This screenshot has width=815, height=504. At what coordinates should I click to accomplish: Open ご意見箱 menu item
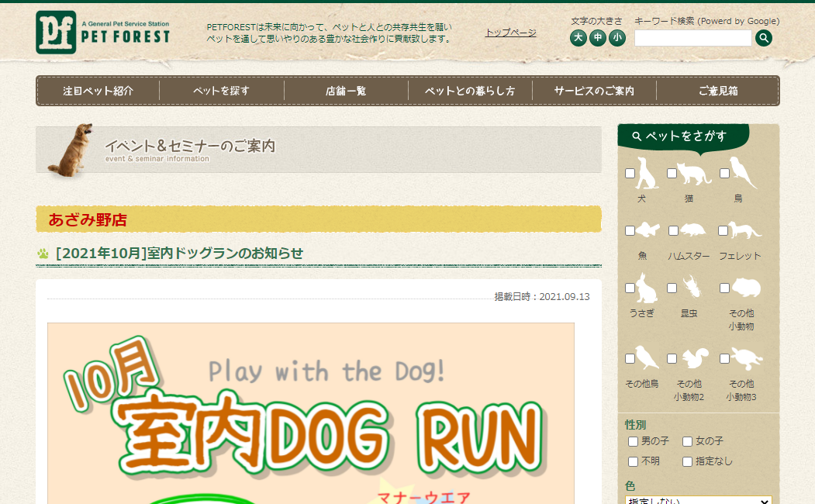718,91
